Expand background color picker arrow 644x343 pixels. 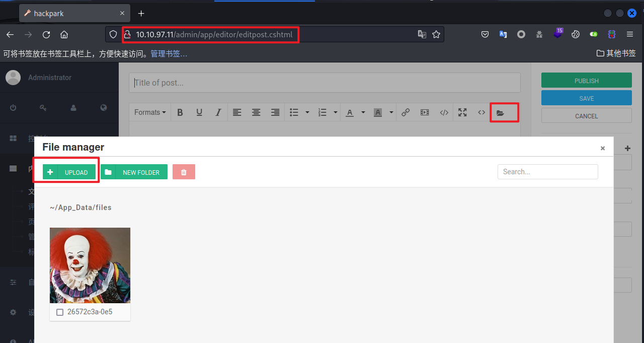click(x=391, y=112)
